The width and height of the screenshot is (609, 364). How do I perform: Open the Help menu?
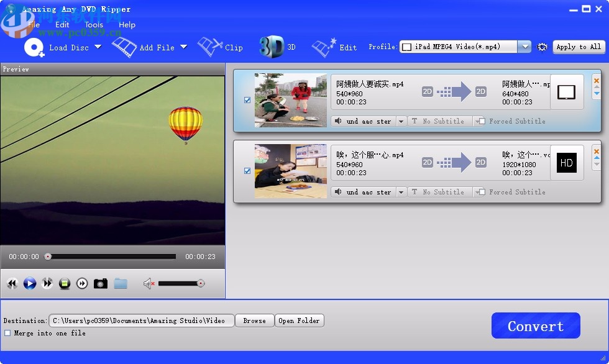click(127, 25)
